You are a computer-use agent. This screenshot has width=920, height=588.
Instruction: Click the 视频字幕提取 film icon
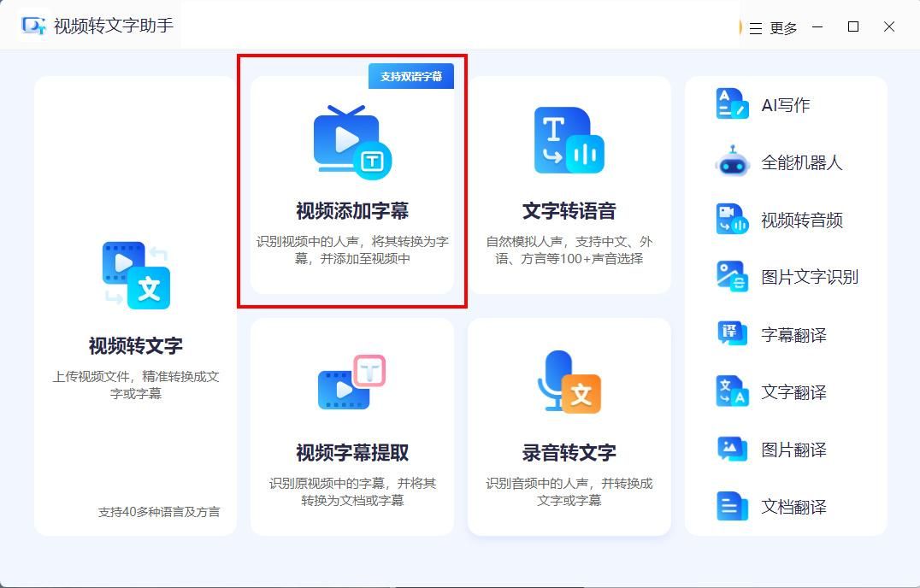pos(351,382)
